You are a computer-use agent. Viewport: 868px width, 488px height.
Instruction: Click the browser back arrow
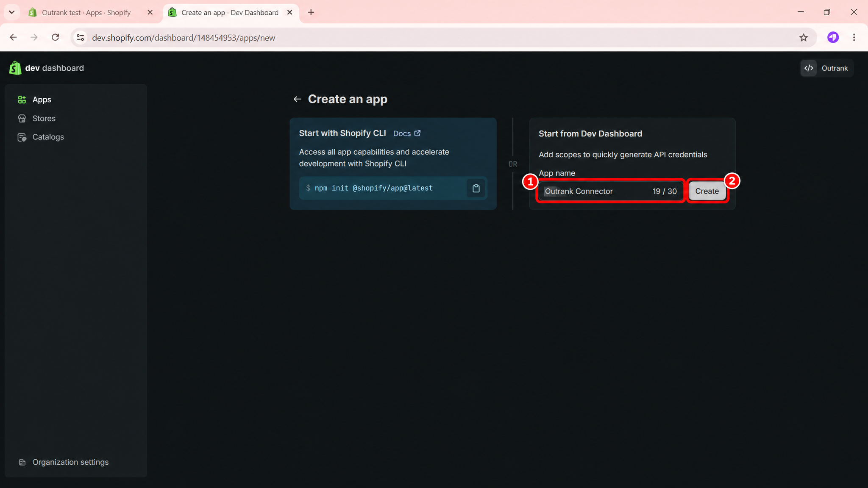14,37
